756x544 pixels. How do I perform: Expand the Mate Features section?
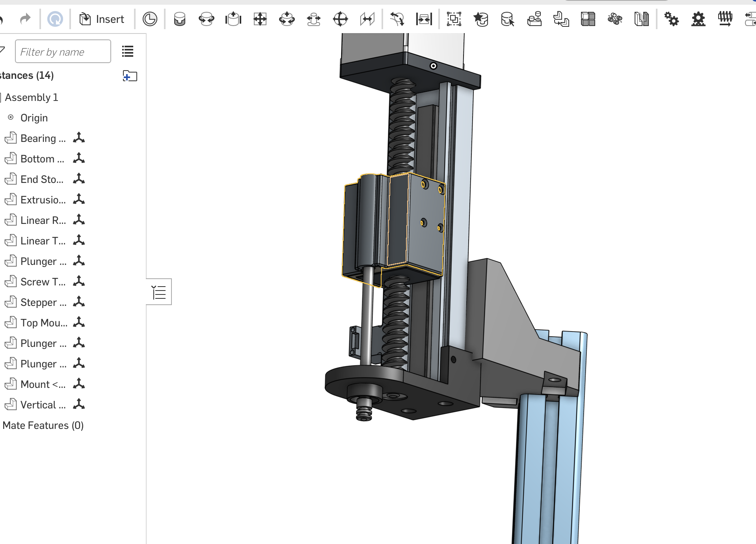pyautogui.click(x=43, y=425)
